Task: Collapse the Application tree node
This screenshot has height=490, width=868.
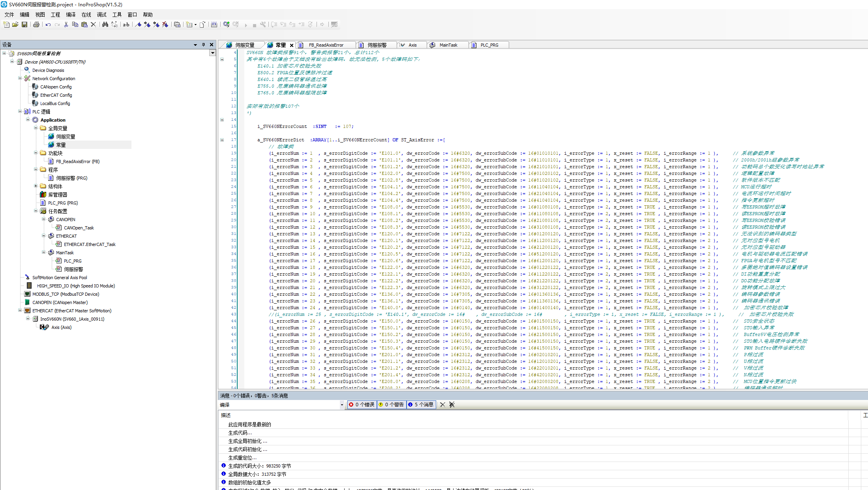Action: [28, 120]
